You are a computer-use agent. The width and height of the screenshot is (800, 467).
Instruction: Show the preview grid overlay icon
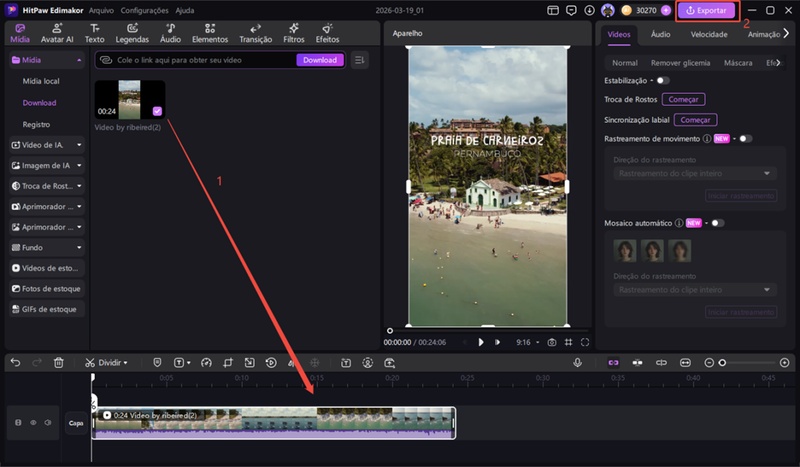point(568,342)
